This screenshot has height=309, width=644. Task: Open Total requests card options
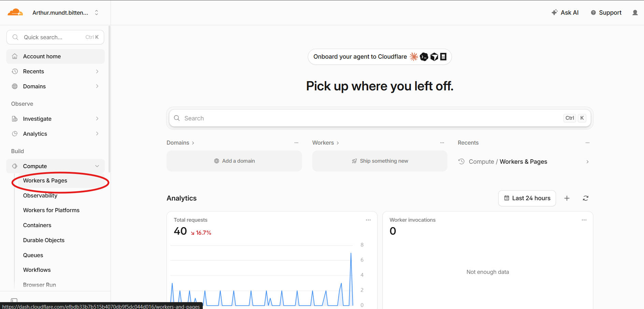[x=368, y=220]
